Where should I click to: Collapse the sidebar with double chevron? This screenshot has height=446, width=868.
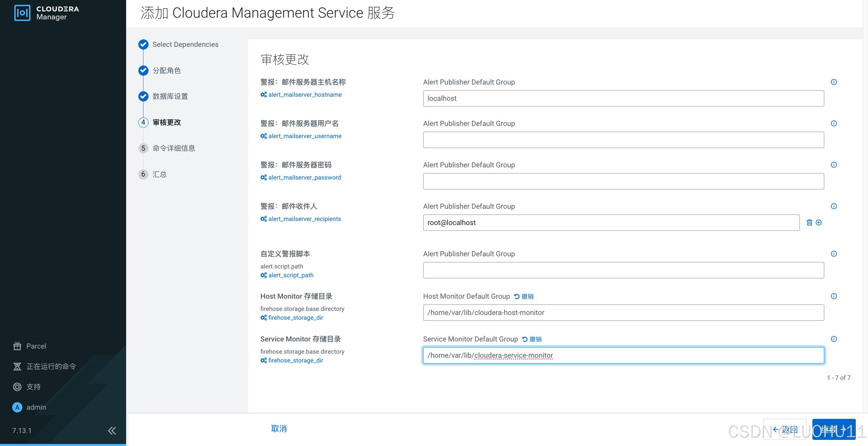112,431
